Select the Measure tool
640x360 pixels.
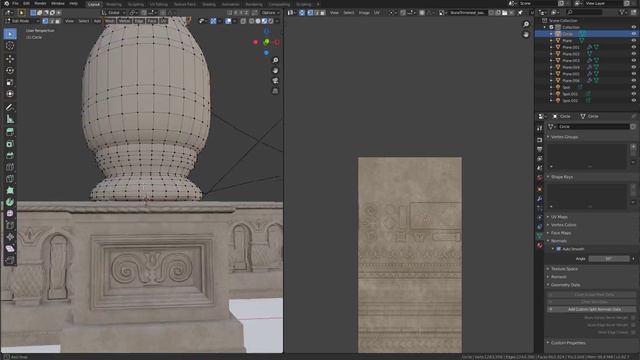pyautogui.click(x=10, y=119)
